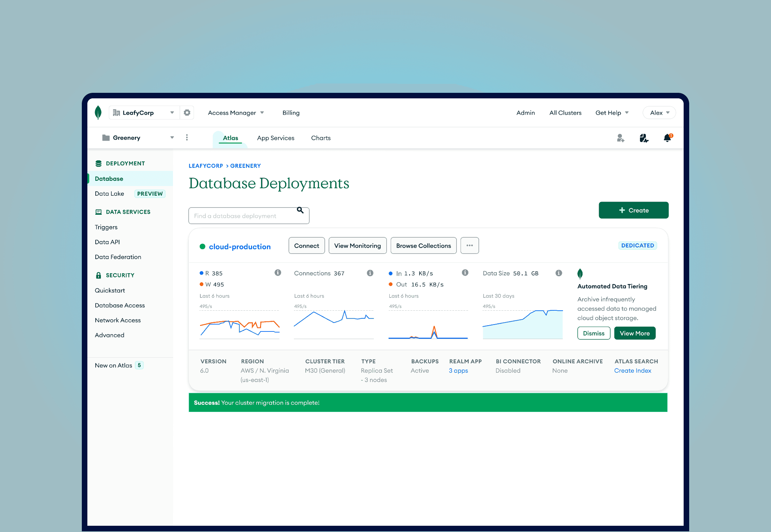Click the green Create button
This screenshot has width=771, height=532.
633,210
